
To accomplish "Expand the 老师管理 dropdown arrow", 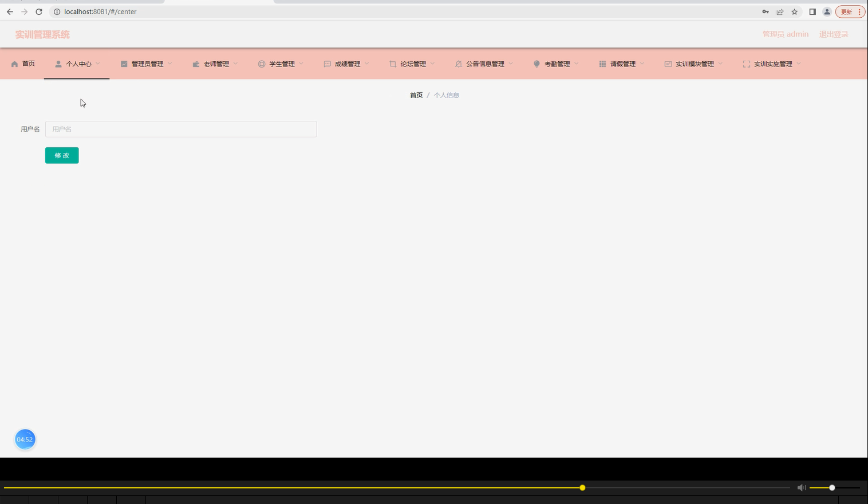I will (235, 64).
